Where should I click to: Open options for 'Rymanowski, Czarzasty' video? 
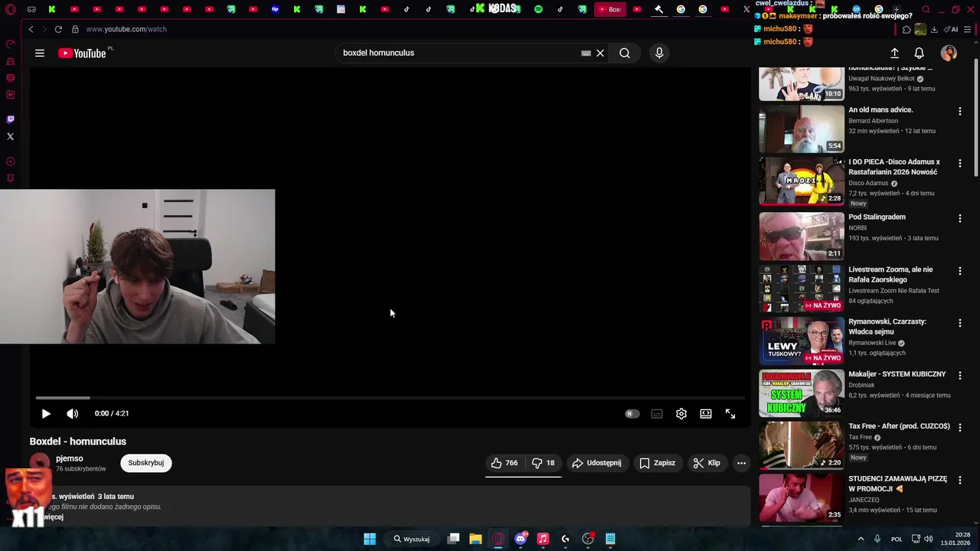tap(959, 323)
